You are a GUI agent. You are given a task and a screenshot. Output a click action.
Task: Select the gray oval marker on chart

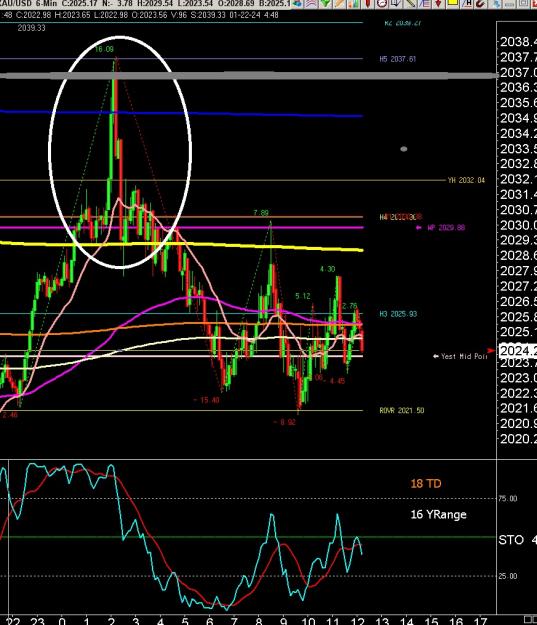(x=404, y=149)
